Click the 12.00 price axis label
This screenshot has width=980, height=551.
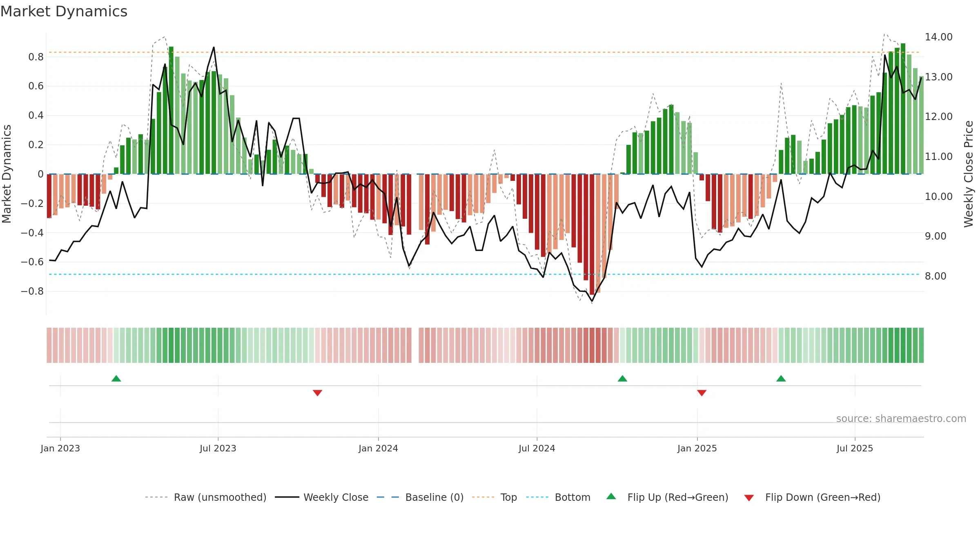[938, 117]
